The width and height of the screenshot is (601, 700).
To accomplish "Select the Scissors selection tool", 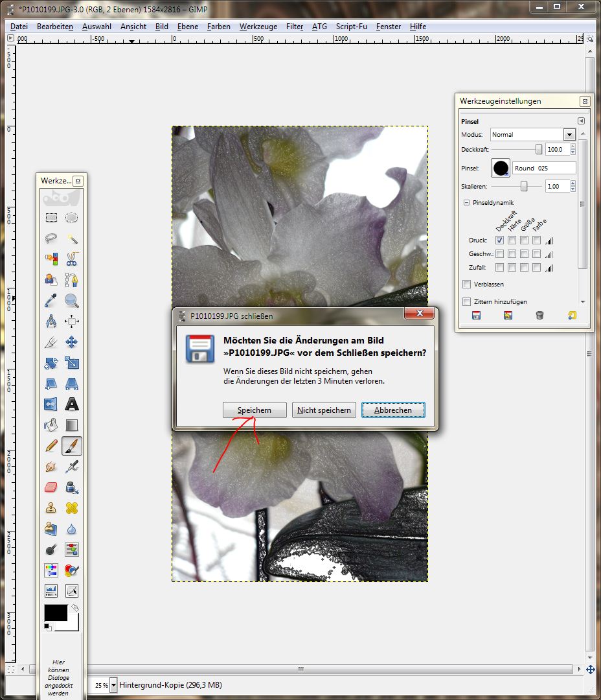I will [71, 259].
